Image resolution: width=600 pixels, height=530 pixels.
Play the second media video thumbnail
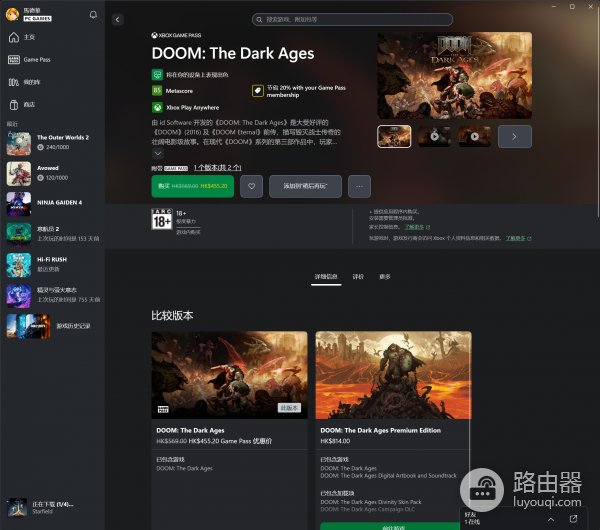pos(434,136)
